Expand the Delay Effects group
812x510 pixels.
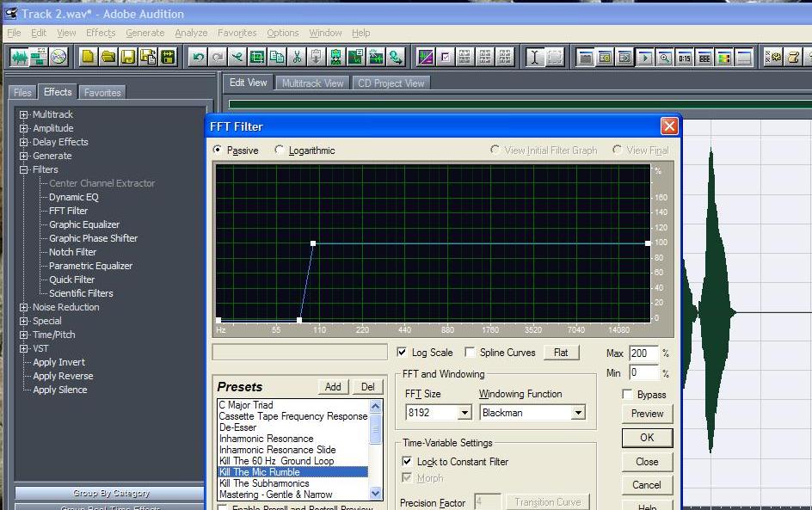point(23,142)
